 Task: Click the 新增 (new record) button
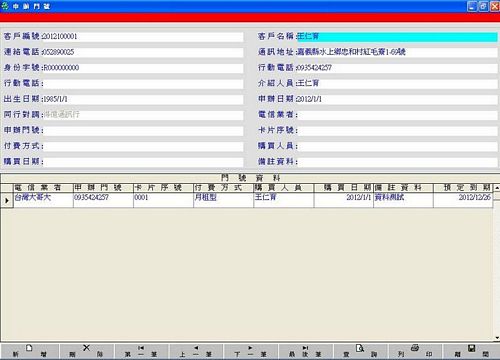[29, 351]
